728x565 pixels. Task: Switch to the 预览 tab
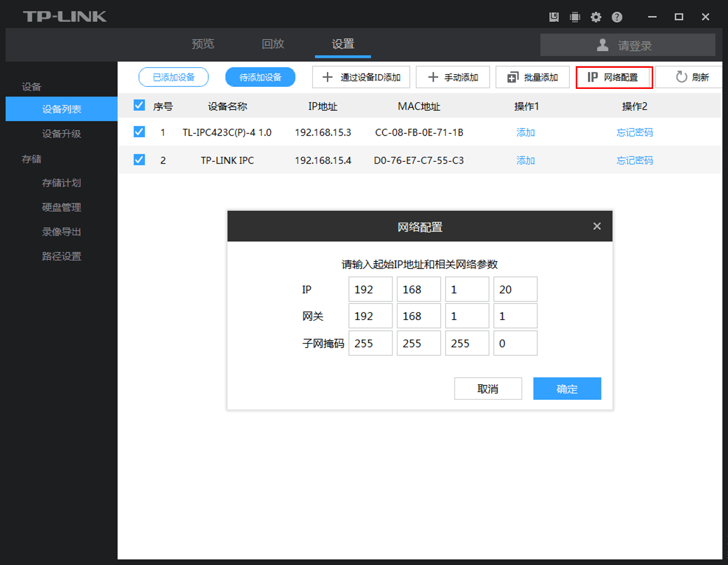tap(203, 44)
